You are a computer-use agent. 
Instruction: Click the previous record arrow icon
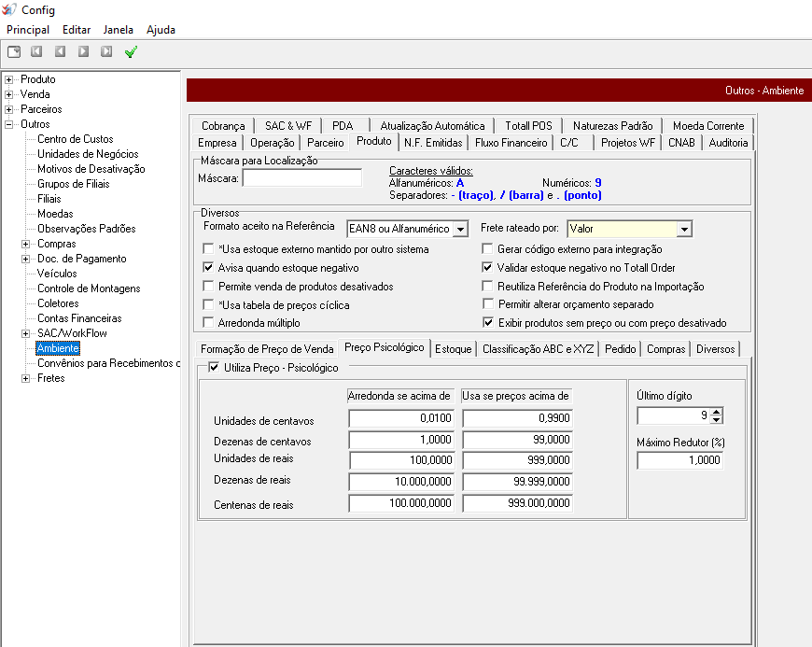coord(60,51)
